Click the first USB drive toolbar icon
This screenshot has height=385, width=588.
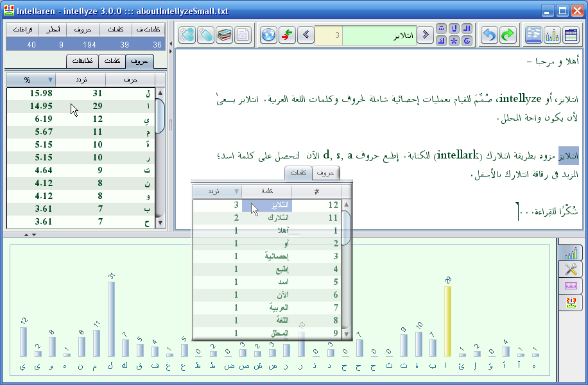pyautogui.click(x=187, y=35)
